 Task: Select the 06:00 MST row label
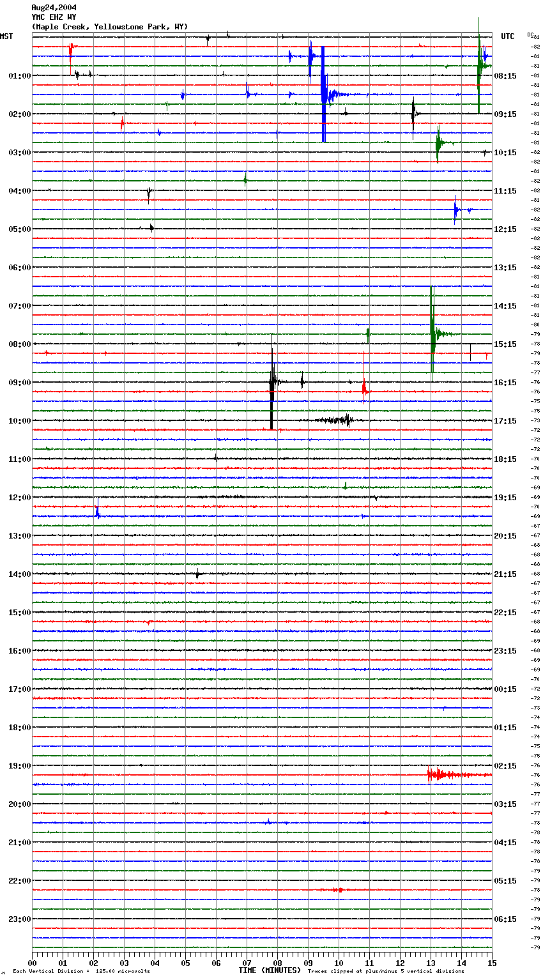[x=20, y=268]
